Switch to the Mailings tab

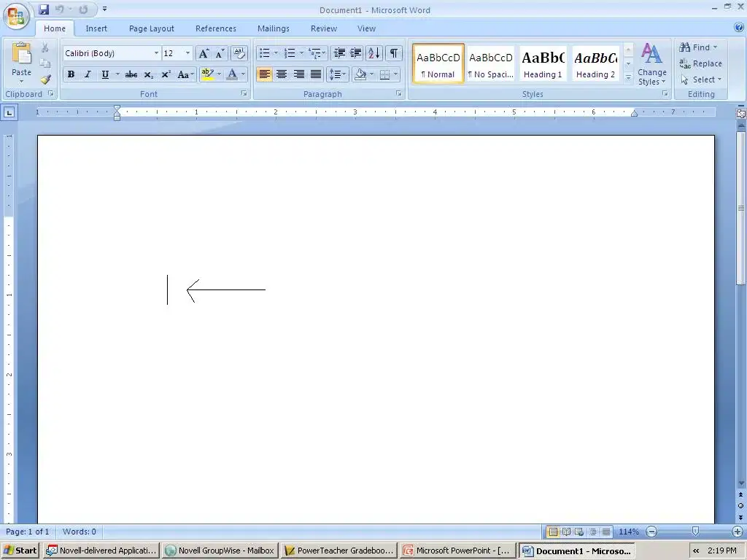274,28
